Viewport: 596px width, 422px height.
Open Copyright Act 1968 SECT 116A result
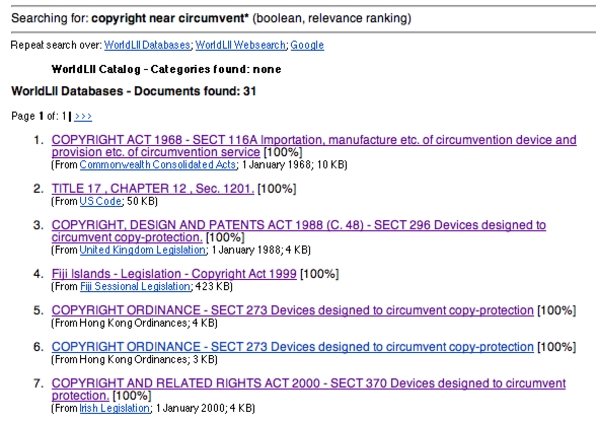314,146
